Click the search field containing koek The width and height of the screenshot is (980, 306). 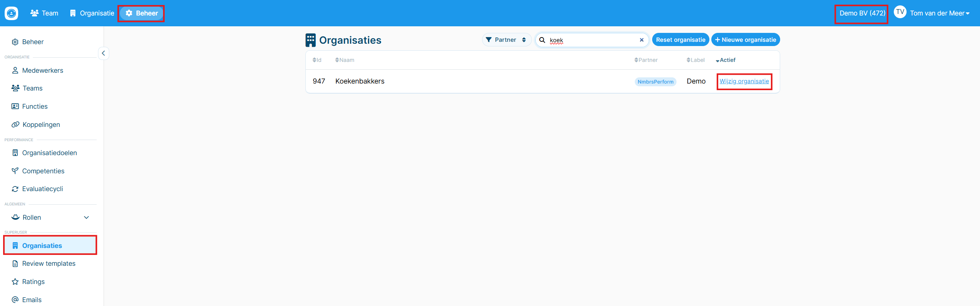click(591, 40)
